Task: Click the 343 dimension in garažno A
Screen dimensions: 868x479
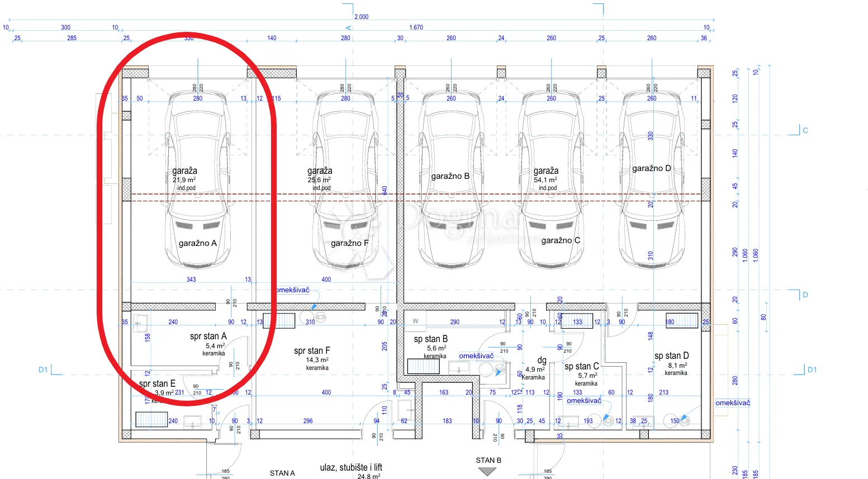Action: tap(191, 279)
